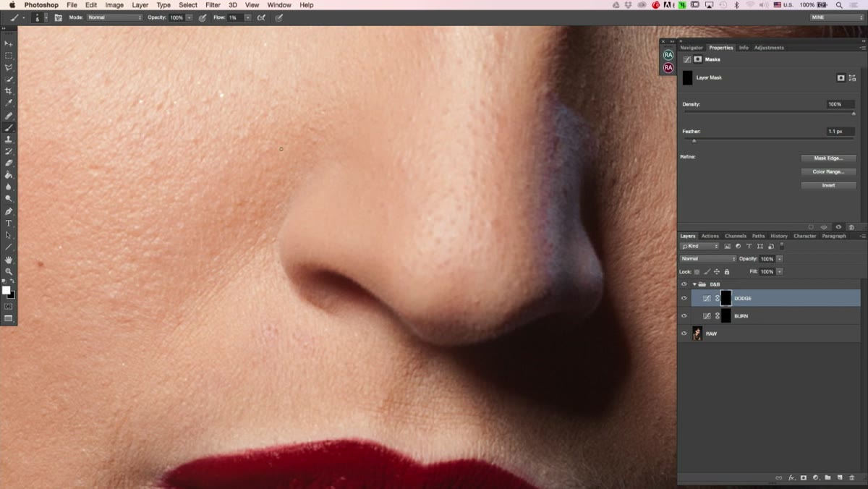Open Flow value dropdown arrow
The image size is (868, 489).
[247, 17]
